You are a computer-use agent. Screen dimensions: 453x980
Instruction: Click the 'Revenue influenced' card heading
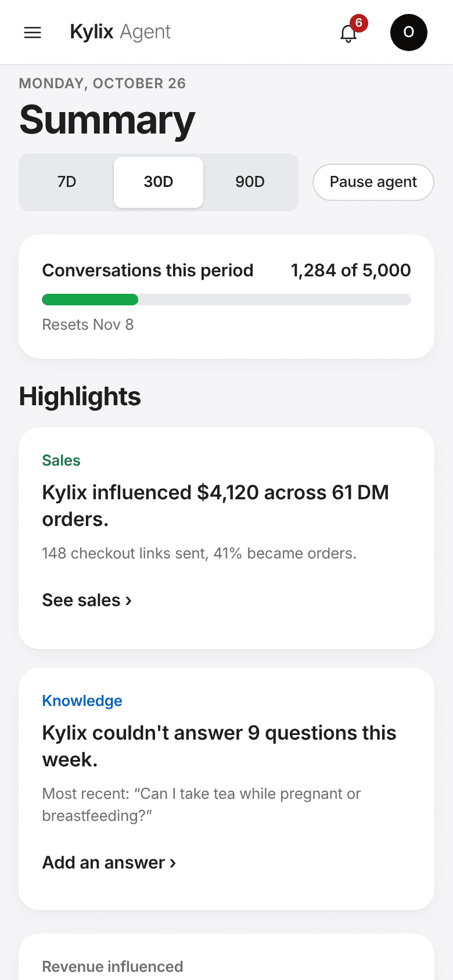(113, 967)
